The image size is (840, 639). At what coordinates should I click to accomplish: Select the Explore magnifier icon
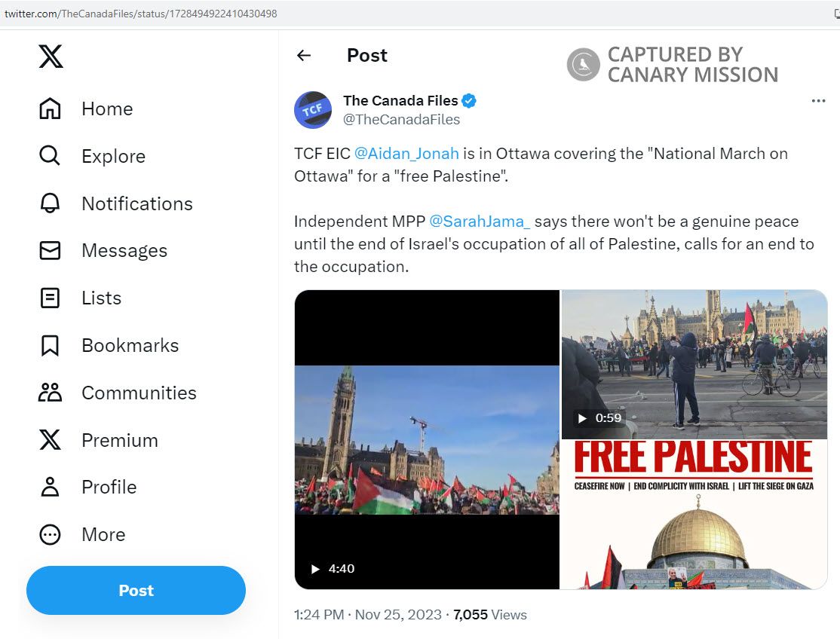[x=50, y=156]
